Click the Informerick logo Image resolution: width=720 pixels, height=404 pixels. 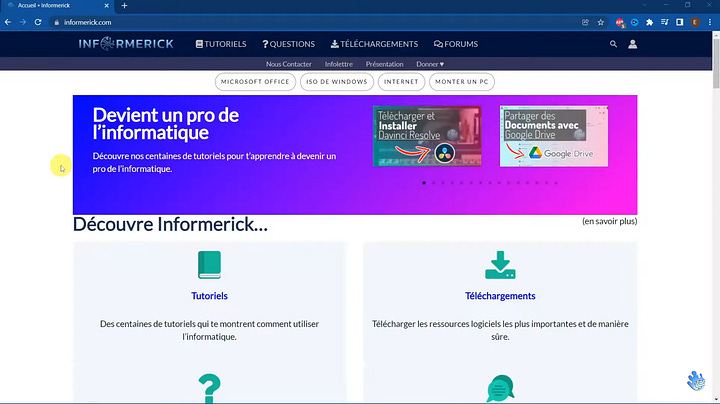(x=126, y=44)
